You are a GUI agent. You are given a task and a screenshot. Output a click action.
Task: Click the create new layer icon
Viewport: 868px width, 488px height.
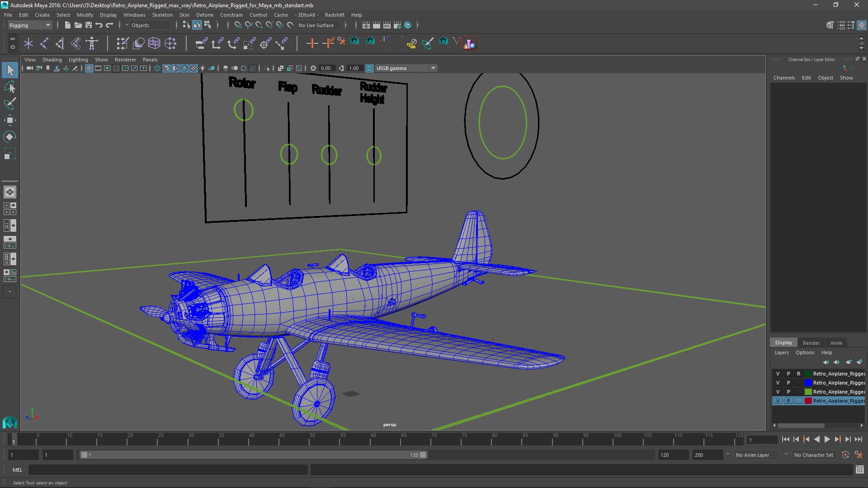click(849, 362)
